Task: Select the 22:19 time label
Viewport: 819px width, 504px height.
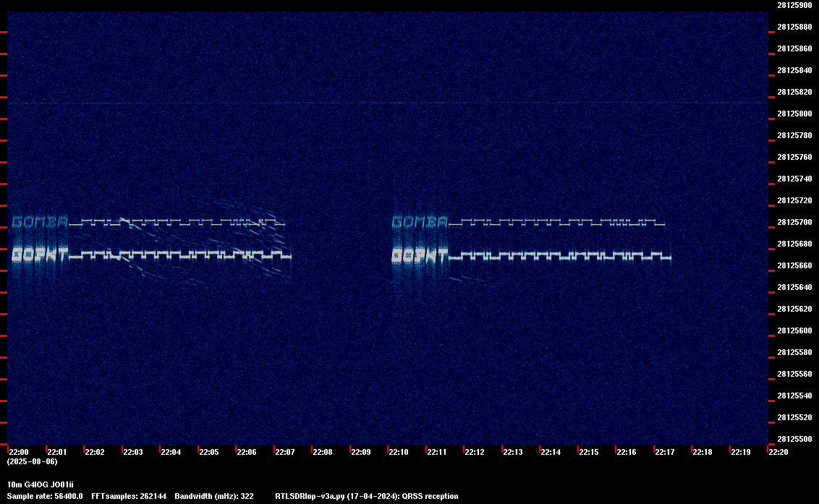Action: [x=741, y=452]
